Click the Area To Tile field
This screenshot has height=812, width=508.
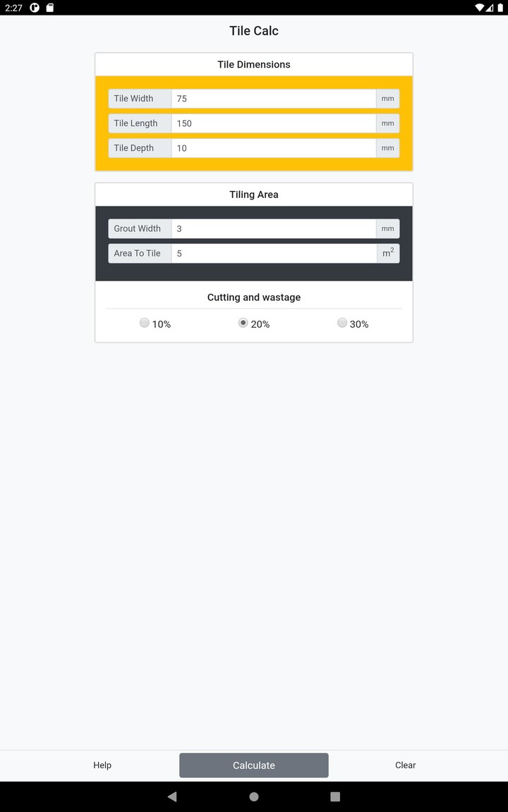(273, 253)
